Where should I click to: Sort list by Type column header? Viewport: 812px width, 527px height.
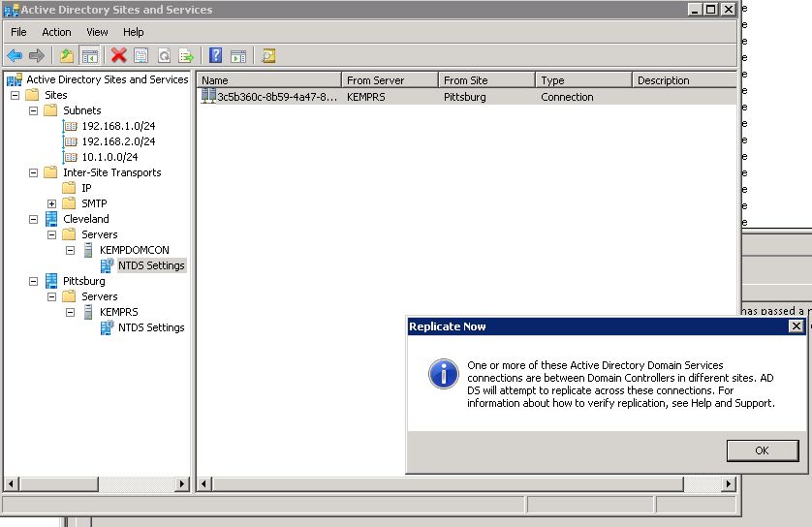point(583,80)
